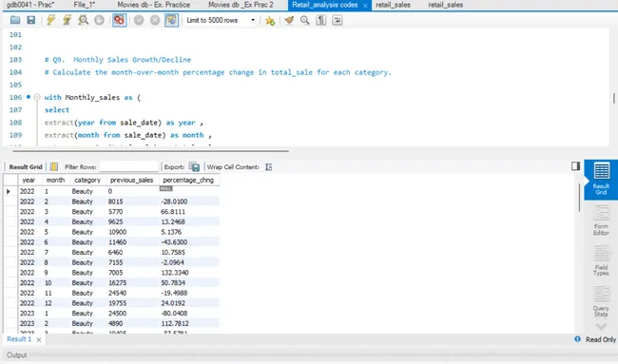Select cell with value -80.0408
The image size is (618, 364).
tap(189, 314)
